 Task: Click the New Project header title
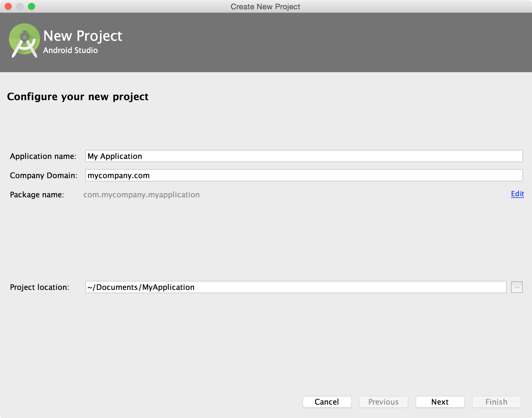coord(83,36)
